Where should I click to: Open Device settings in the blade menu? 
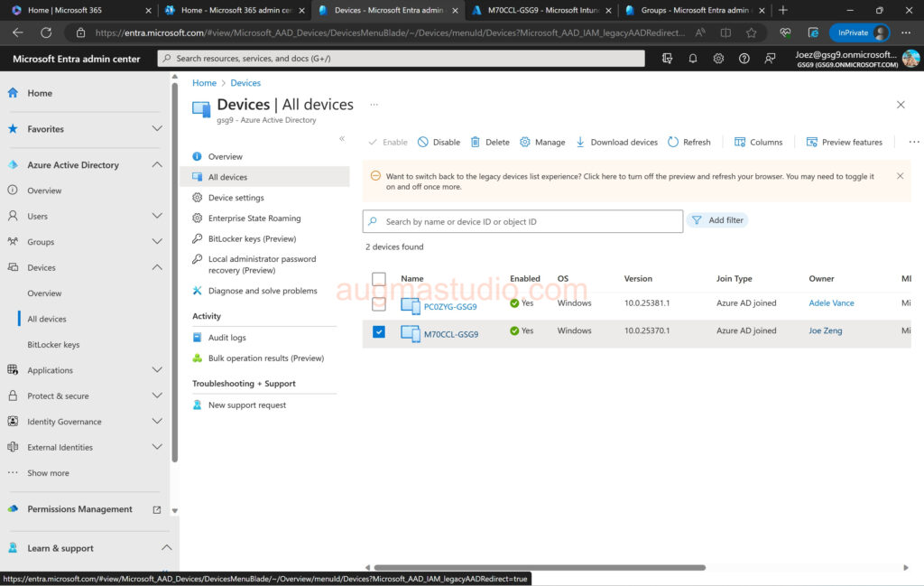tap(236, 198)
